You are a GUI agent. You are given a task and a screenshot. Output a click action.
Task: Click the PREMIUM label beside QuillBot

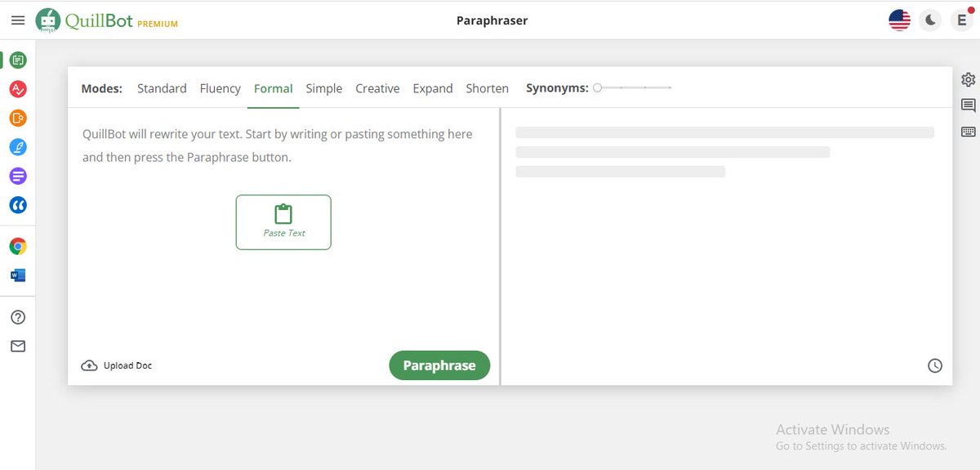(158, 25)
